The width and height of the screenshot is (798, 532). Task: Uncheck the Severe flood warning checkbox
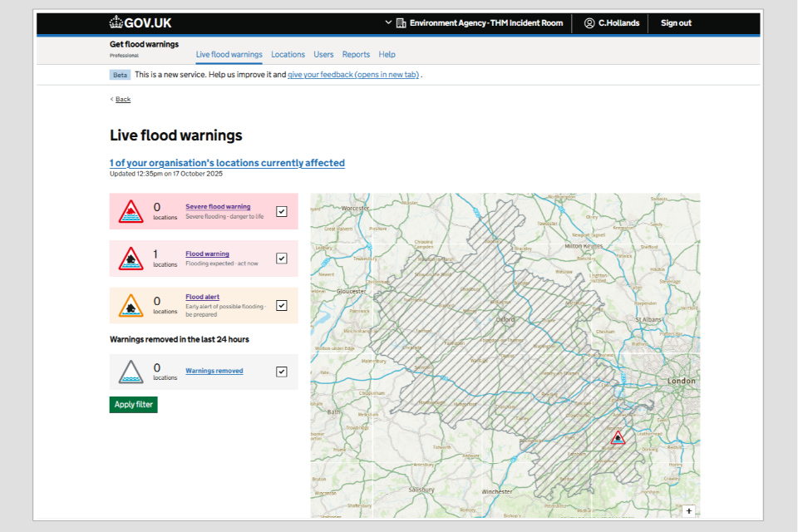pos(282,212)
